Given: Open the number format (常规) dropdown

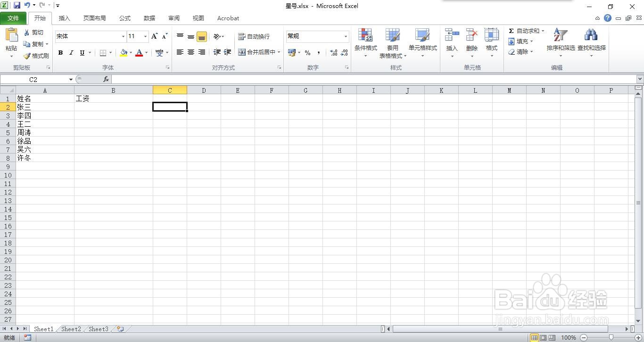Looking at the screenshot, I should pyautogui.click(x=346, y=36).
